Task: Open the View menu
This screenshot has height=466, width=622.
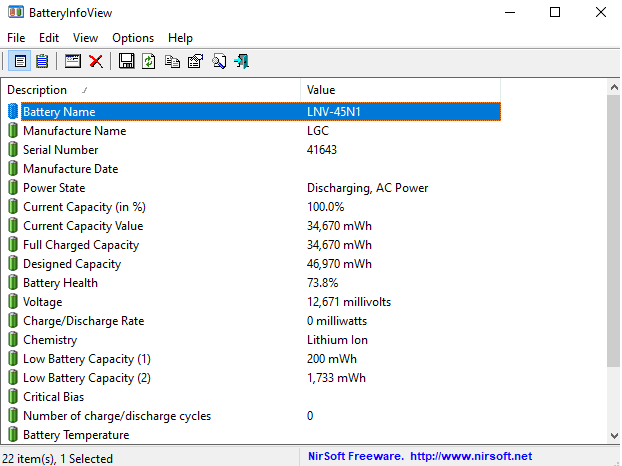Action: (x=85, y=38)
